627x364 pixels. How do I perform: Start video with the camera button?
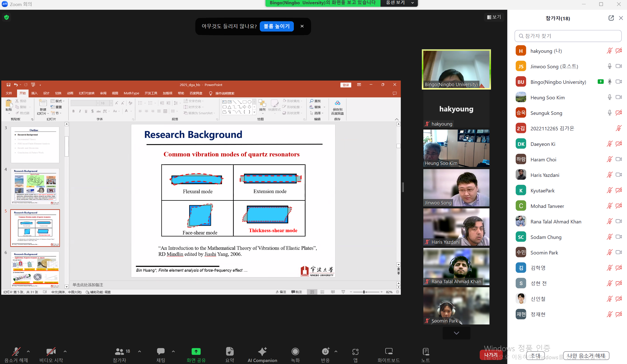tap(51, 354)
